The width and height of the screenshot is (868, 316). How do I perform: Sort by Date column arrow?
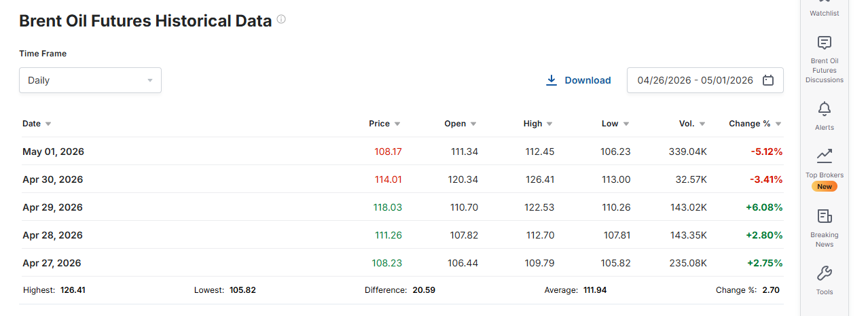tap(48, 124)
